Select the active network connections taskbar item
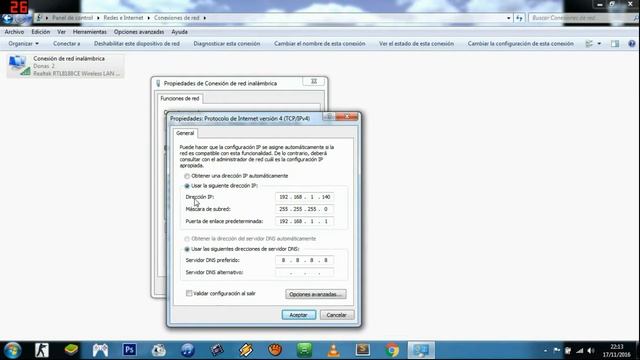The image size is (640, 360). [x=421, y=350]
